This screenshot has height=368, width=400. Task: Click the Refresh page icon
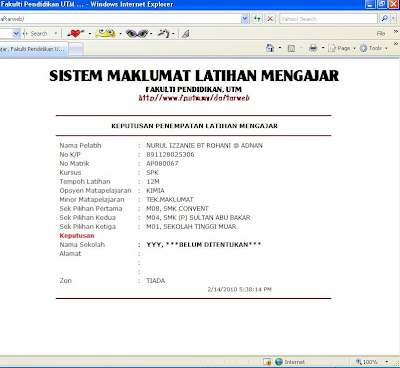pyautogui.click(x=257, y=19)
